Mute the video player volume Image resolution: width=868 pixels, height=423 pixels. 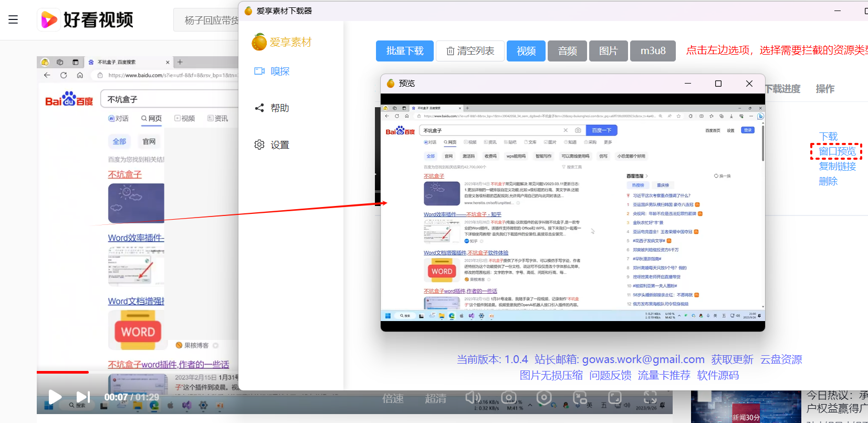473,398
